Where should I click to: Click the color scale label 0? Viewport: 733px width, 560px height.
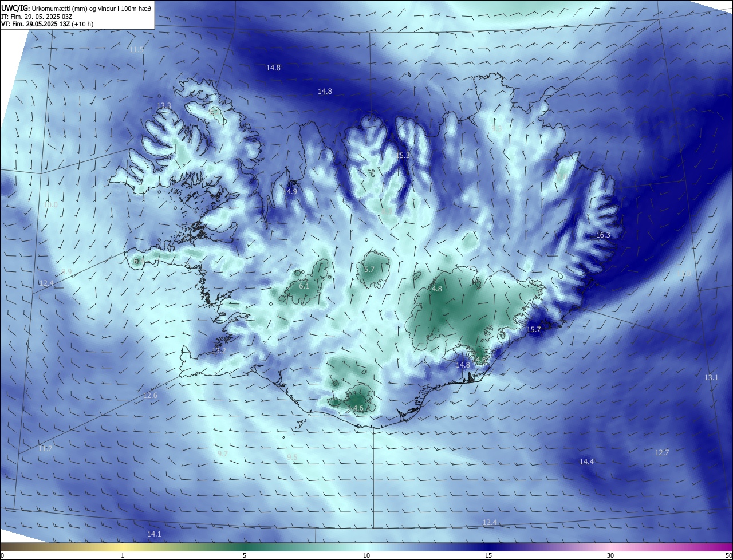coord(2,555)
